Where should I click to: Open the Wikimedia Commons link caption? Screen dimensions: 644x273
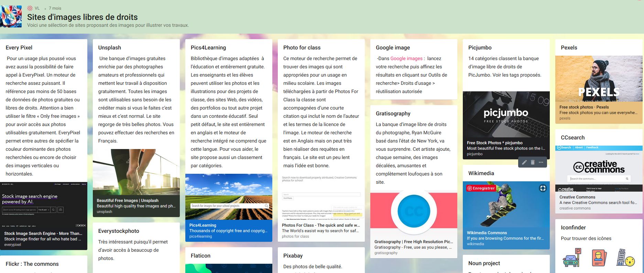[x=487, y=233]
